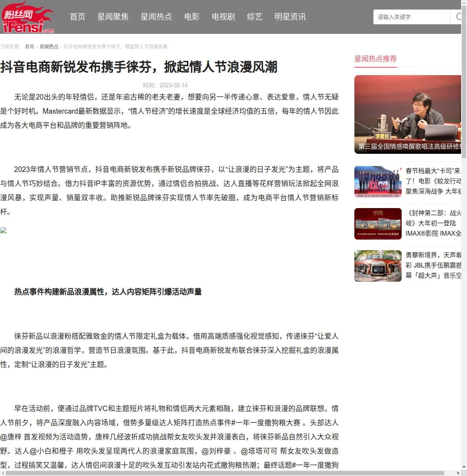Switch to 综艺 navigation item

tap(255, 17)
